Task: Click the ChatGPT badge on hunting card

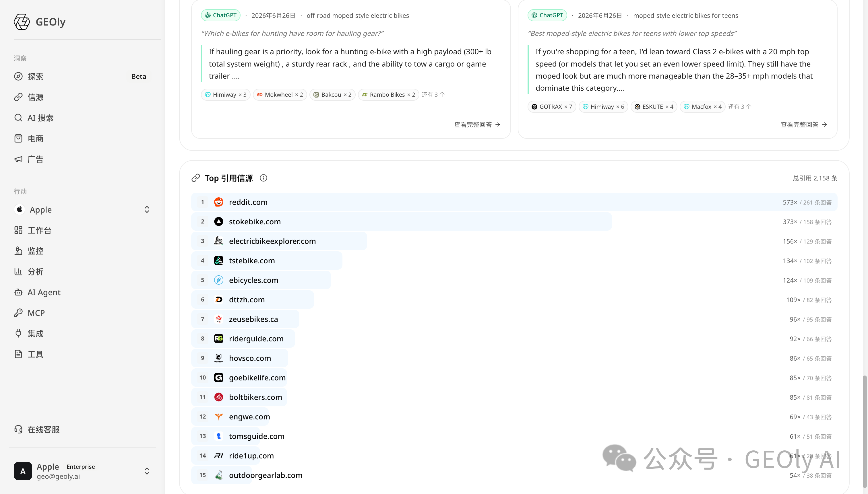Action: coord(221,15)
